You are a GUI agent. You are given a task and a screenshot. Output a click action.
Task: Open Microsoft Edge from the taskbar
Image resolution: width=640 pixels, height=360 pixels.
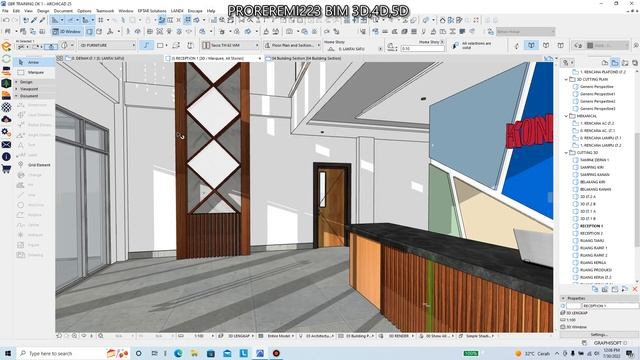178,353
